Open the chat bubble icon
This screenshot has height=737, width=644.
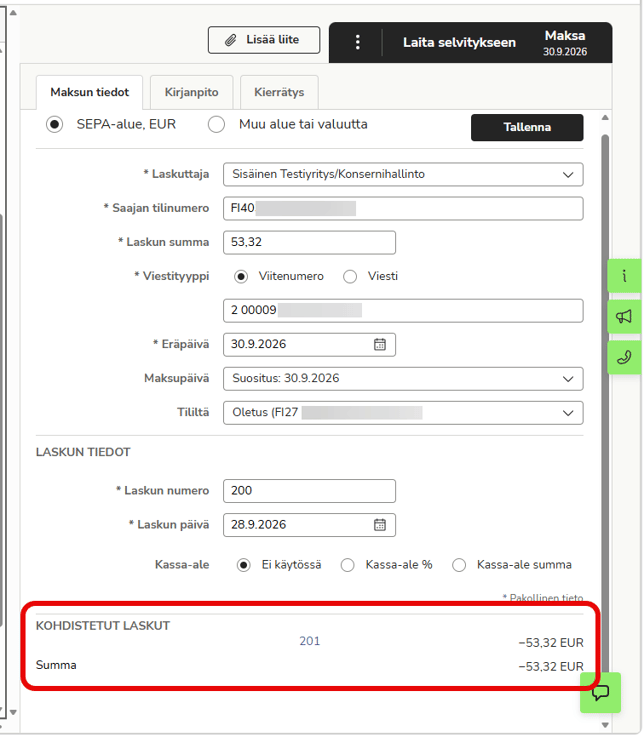point(600,692)
